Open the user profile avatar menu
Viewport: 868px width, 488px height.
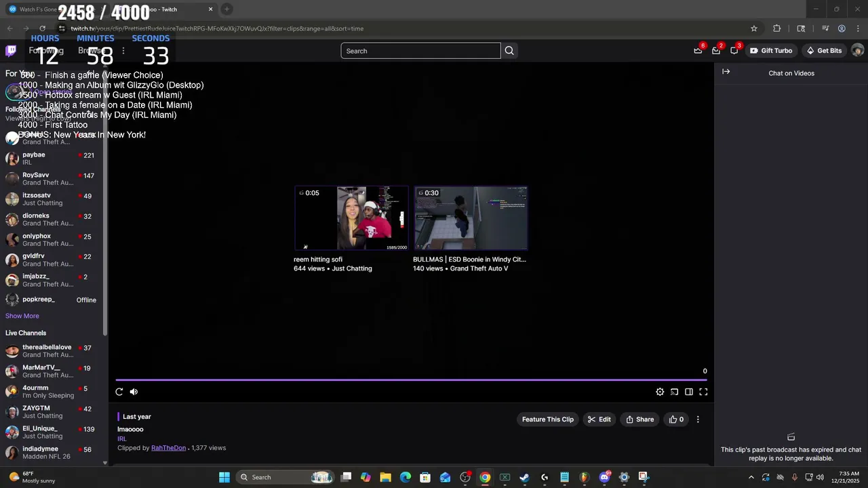click(x=858, y=51)
